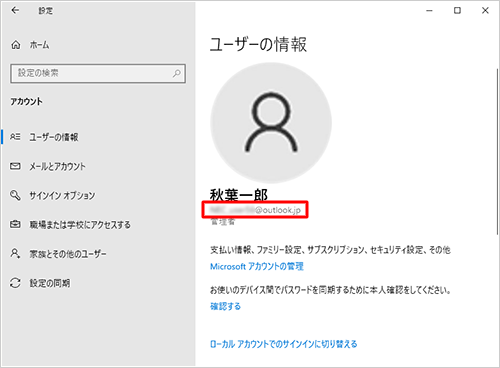Click the person icon for 家族とその他のユーザー
500x368 pixels.
15,253
